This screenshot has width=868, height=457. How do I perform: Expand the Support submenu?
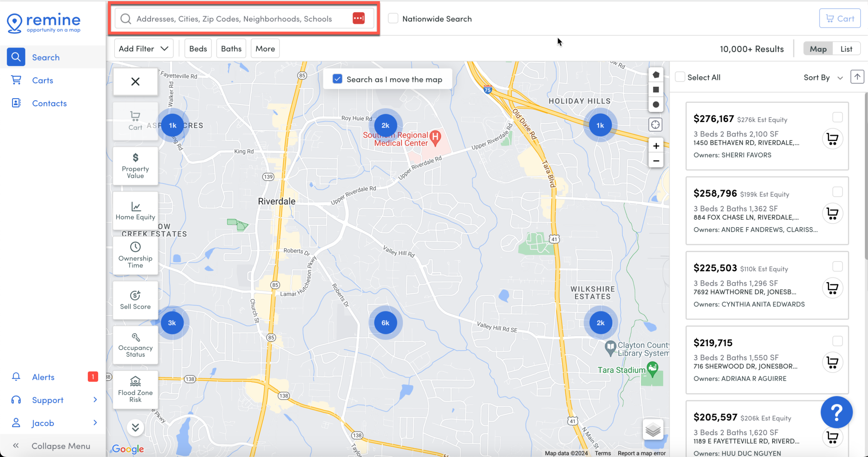pos(95,400)
